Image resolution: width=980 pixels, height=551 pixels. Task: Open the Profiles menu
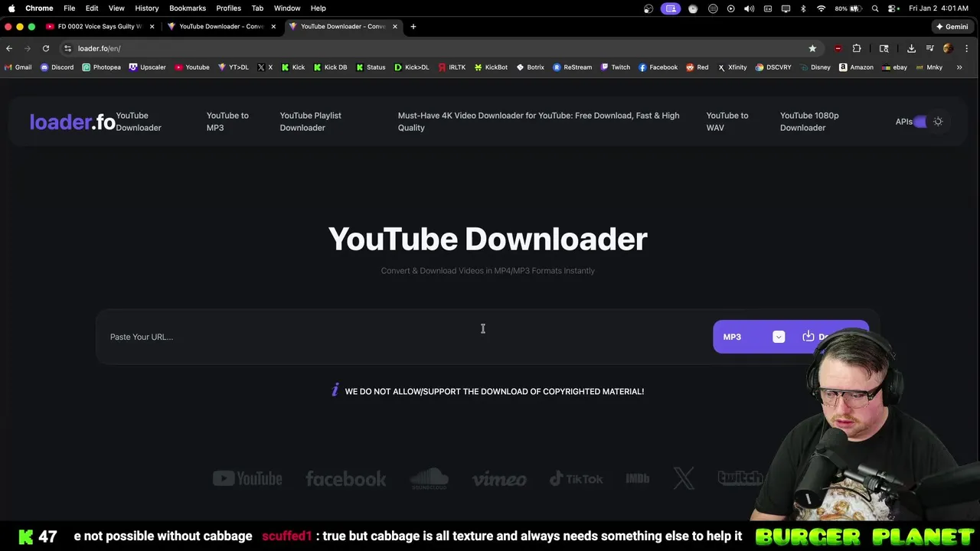tap(228, 8)
